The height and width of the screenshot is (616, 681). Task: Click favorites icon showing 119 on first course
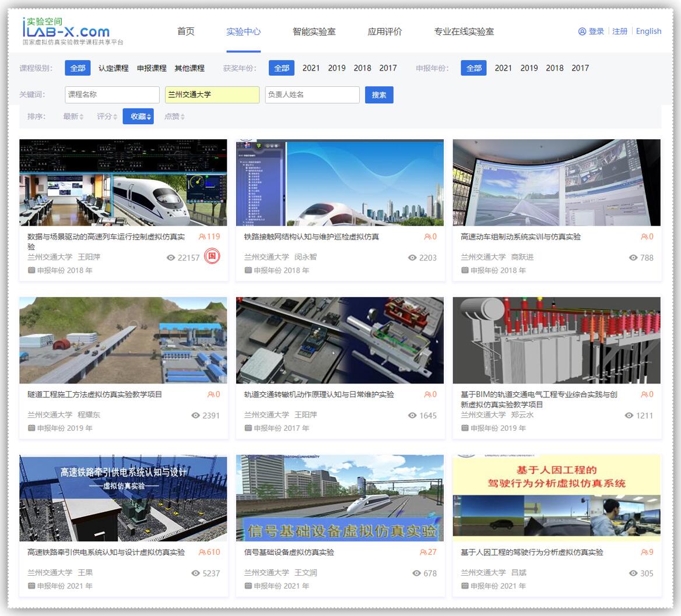tap(202, 237)
